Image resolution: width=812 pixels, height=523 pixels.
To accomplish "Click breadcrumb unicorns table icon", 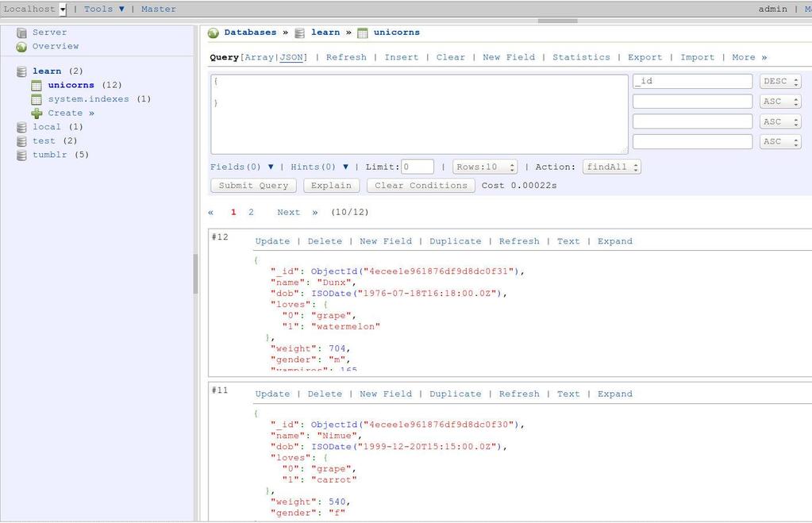I will point(363,33).
